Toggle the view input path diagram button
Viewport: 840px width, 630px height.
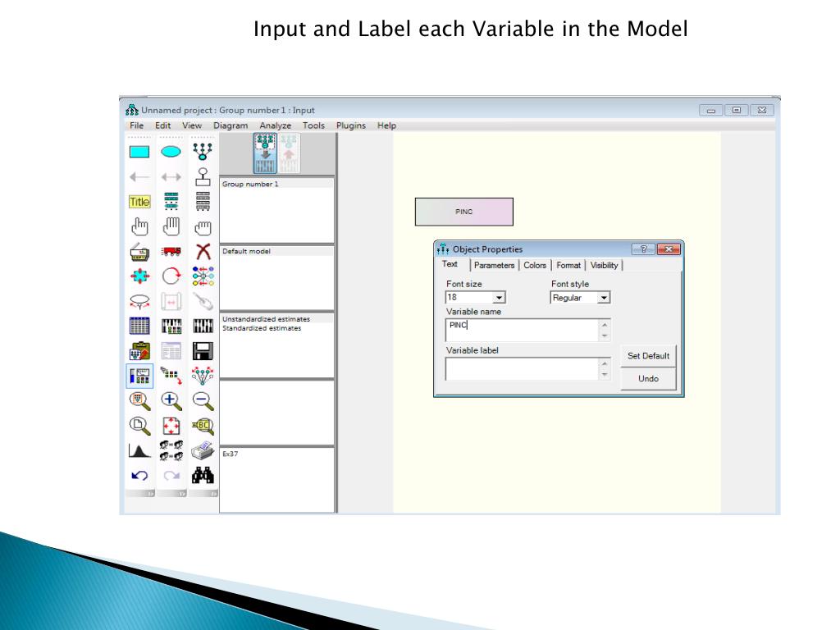coord(265,153)
